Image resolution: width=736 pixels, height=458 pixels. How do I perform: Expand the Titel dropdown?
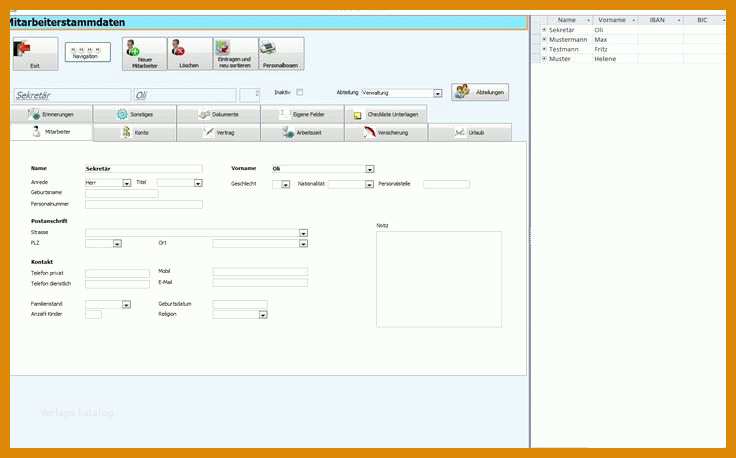198,183
